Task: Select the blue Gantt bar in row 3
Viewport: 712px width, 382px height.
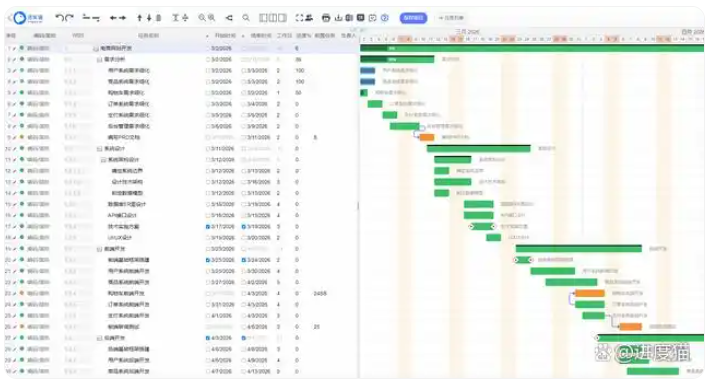Action: tap(368, 70)
